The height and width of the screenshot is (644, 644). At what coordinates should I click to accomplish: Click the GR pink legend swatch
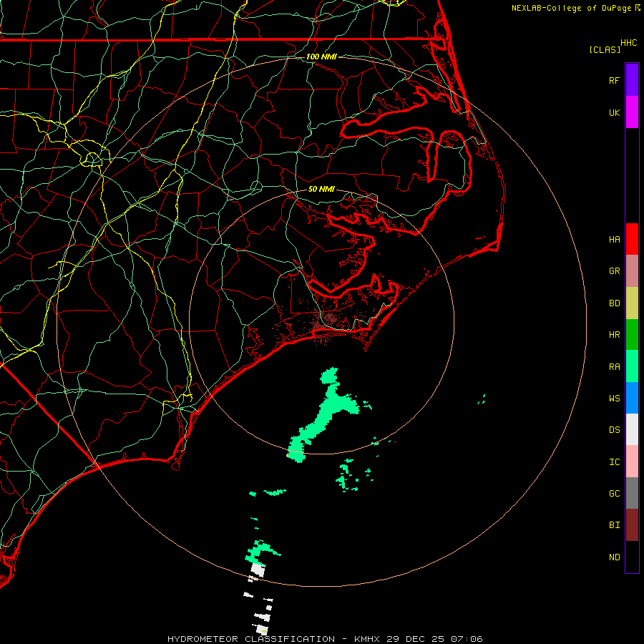pos(632,271)
